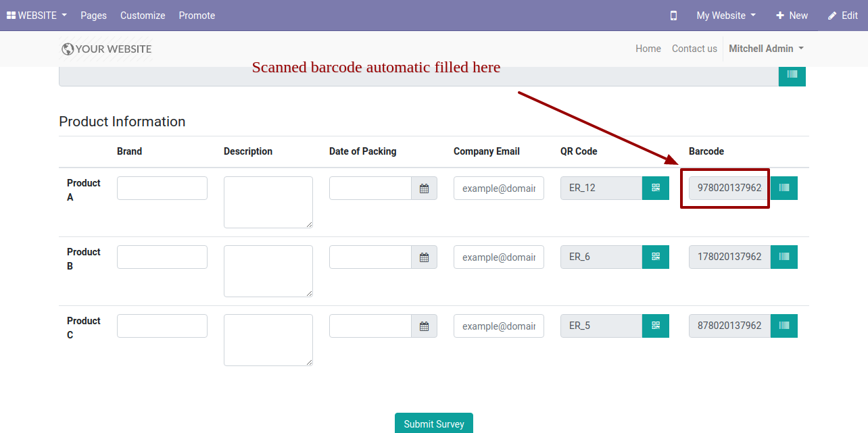The height and width of the screenshot is (433, 868).
Task: Click the QR code scan icon for Product C
Action: click(655, 326)
